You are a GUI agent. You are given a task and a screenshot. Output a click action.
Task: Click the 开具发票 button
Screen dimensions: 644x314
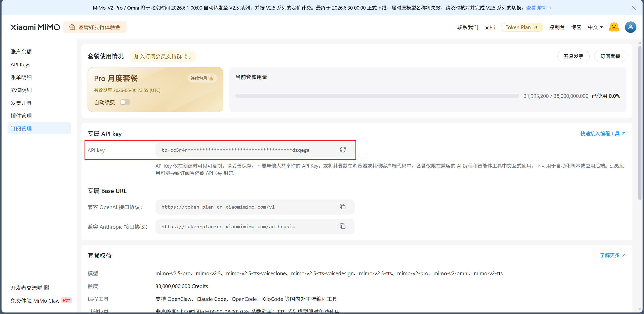coord(573,56)
